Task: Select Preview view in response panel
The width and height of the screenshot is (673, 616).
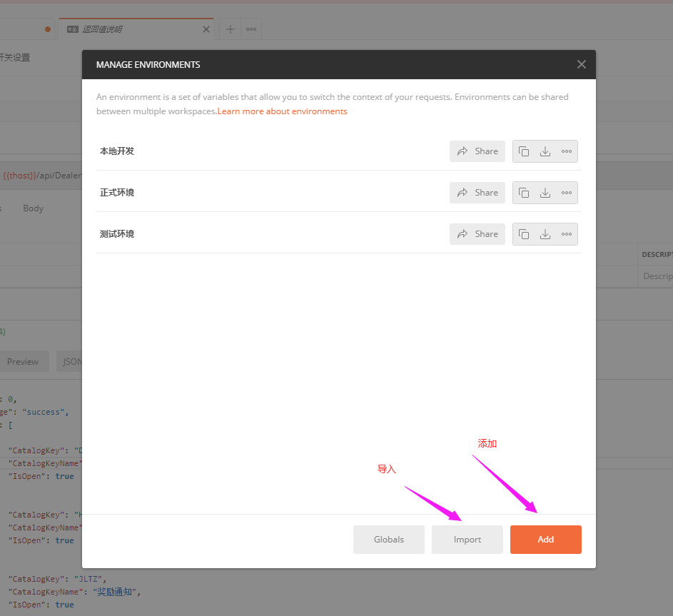Action: (x=23, y=361)
